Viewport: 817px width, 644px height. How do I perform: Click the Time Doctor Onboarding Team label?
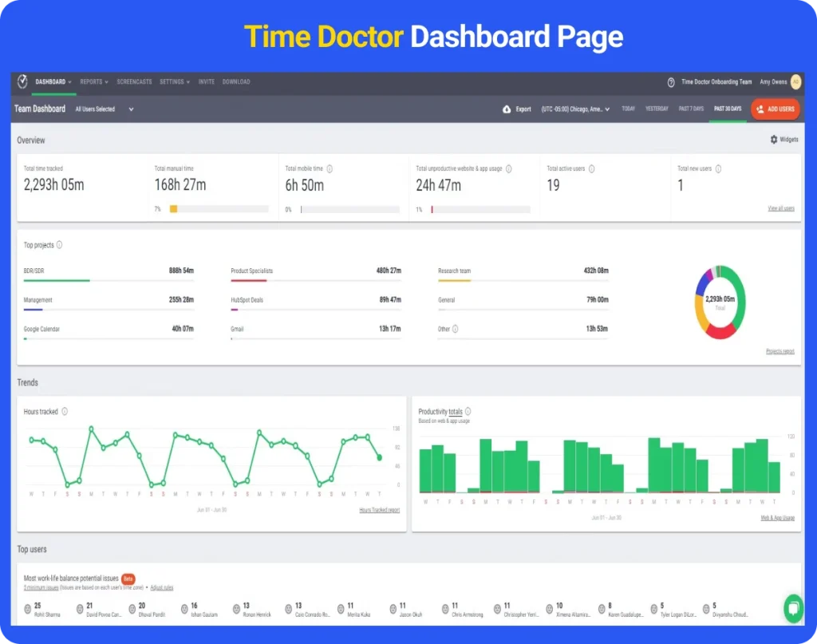(716, 82)
